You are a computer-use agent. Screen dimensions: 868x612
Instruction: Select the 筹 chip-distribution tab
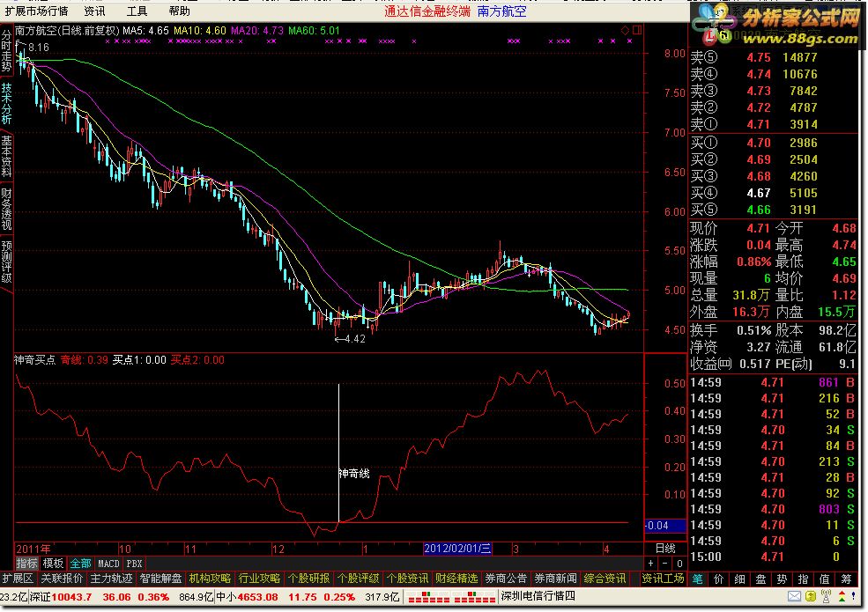(846, 579)
